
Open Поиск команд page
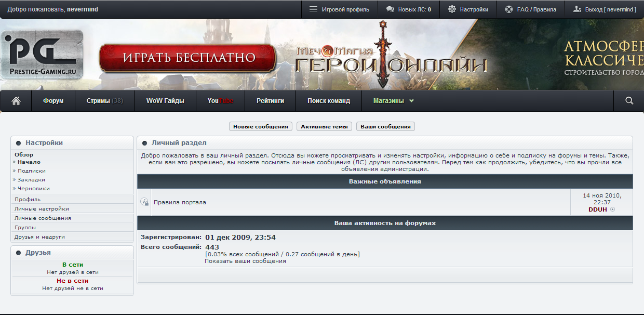click(x=329, y=101)
